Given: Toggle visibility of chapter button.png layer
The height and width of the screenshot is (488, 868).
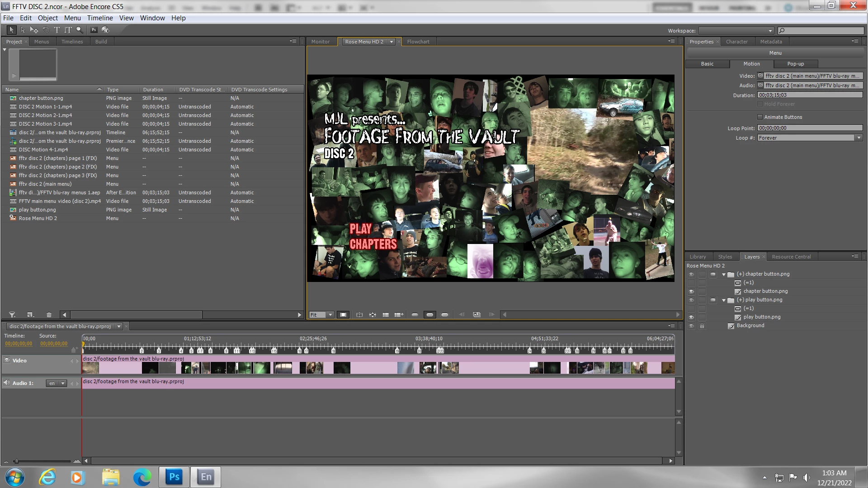Looking at the screenshot, I should [x=691, y=291].
